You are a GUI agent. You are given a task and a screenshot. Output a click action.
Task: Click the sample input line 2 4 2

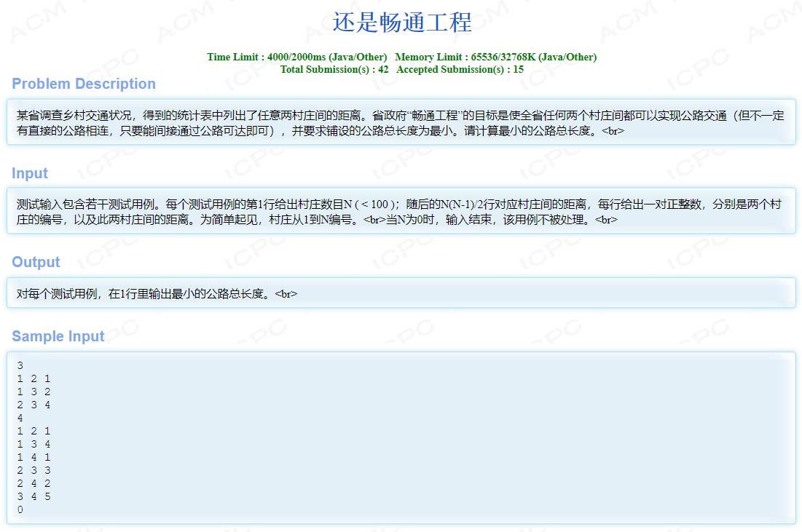coord(34,483)
